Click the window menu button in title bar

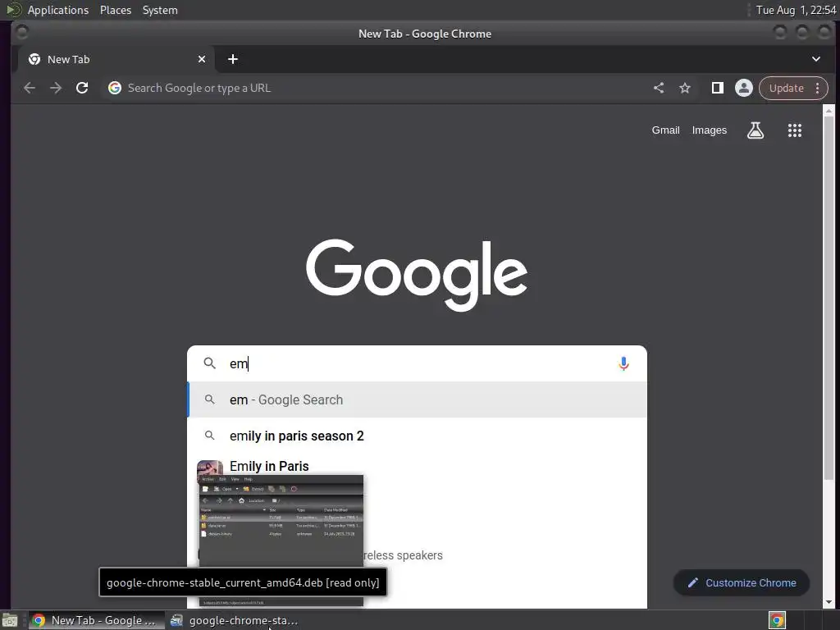22,33
